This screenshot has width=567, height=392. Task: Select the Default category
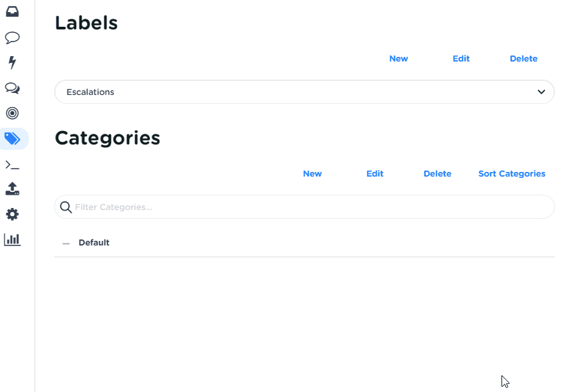click(94, 242)
